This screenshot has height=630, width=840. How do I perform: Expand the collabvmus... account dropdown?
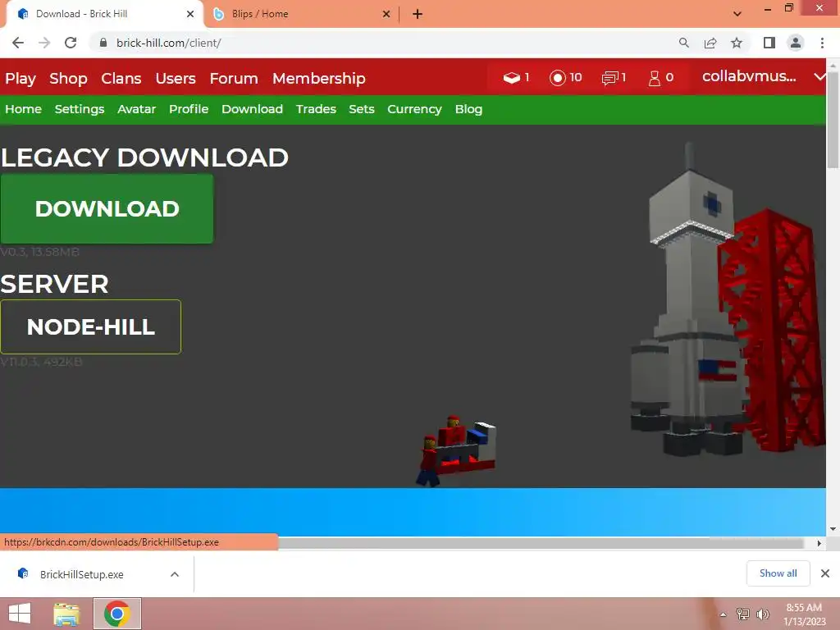coord(819,76)
